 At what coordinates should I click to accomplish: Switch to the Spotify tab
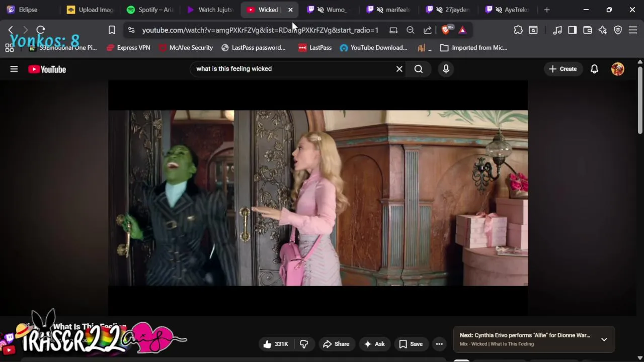click(x=150, y=10)
